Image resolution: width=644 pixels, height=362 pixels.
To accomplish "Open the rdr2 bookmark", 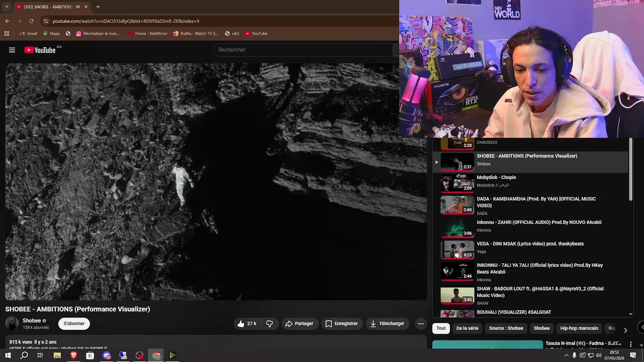I will coord(232,34).
